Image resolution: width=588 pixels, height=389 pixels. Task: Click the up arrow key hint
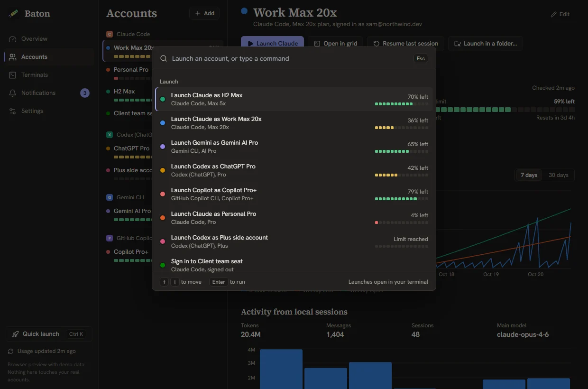coord(164,282)
